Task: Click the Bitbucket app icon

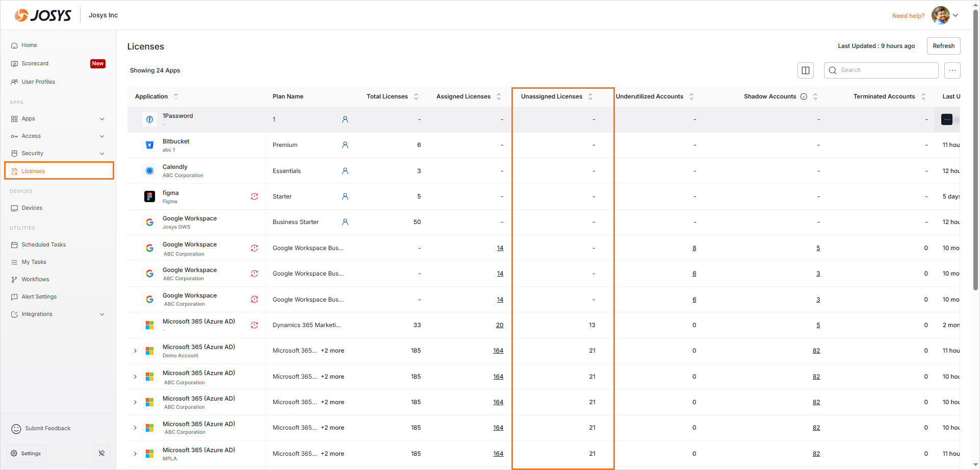Action: [149, 145]
